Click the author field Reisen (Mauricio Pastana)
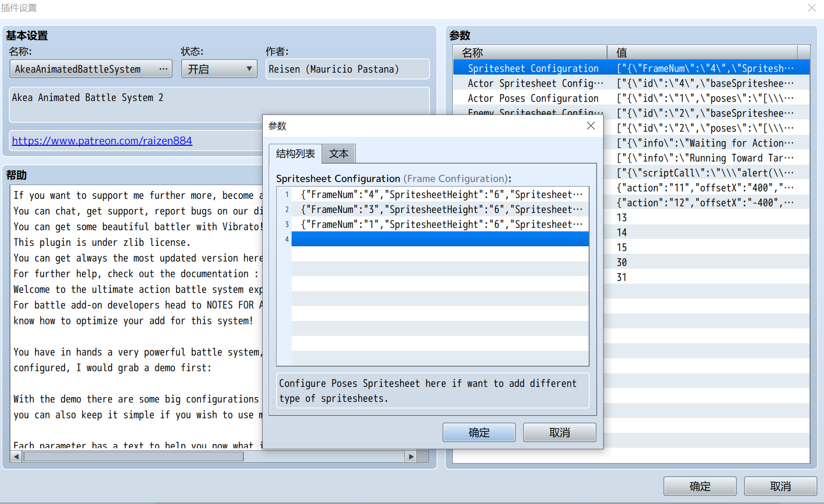 [x=347, y=69]
